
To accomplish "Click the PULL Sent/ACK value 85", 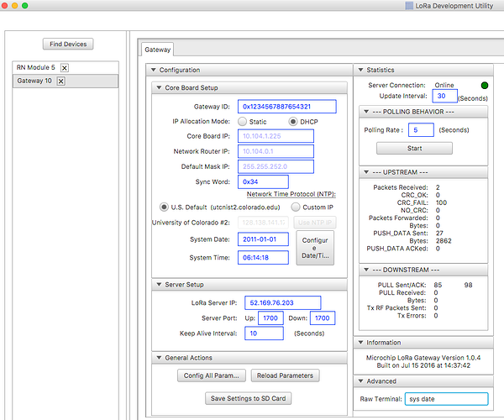I will (x=438, y=285).
